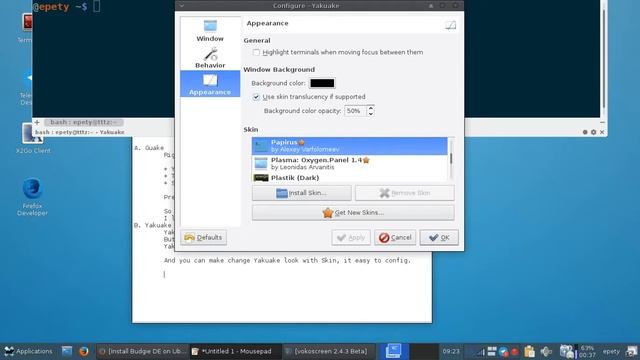640x360 pixels.
Task: Enable highlight terminals when moving focus
Action: point(256,52)
